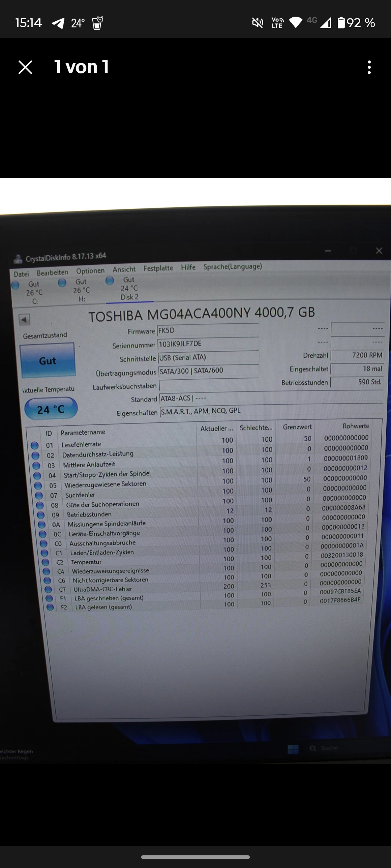Click the status dot for Mittlere Anlaufzeit

click(36, 465)
